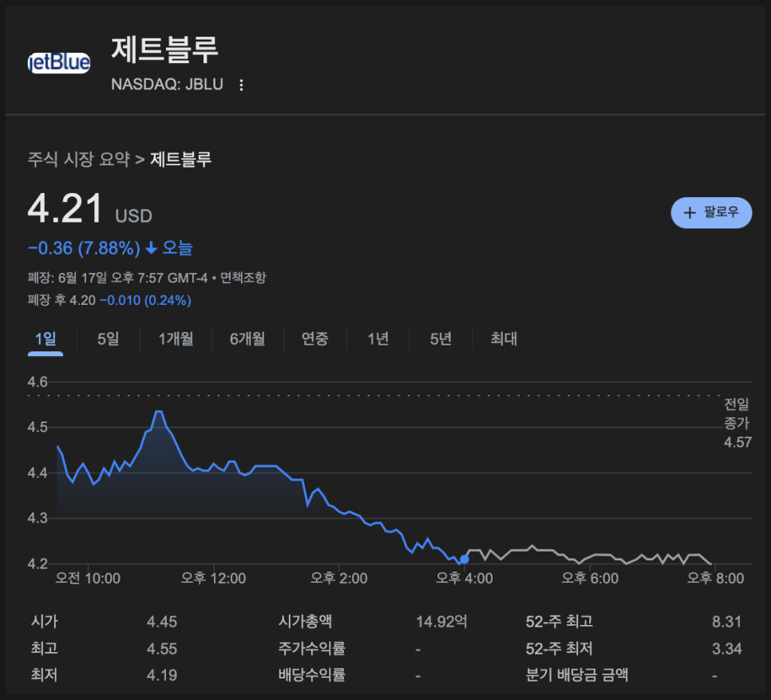
Task: Click the 팔로우 follow button
Action: [711, 212]
